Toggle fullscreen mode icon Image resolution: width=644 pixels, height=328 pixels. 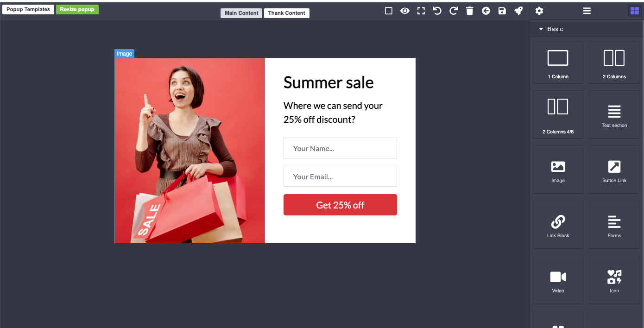[421, 11]
